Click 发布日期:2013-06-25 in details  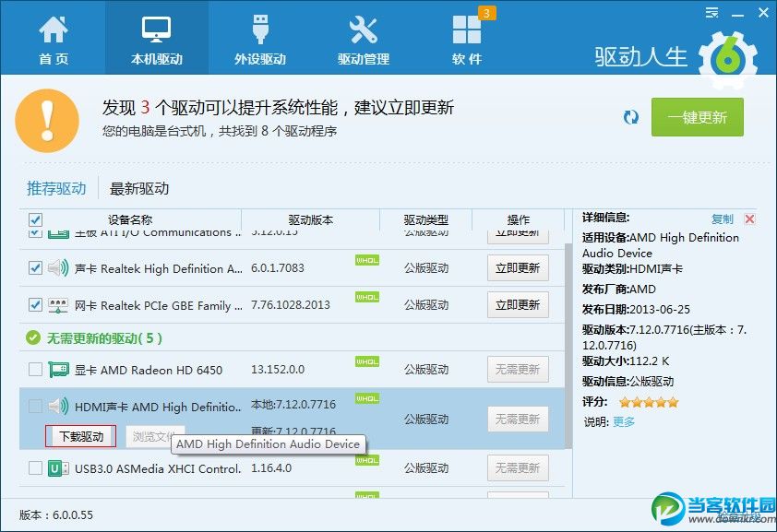tap(636, 309)
